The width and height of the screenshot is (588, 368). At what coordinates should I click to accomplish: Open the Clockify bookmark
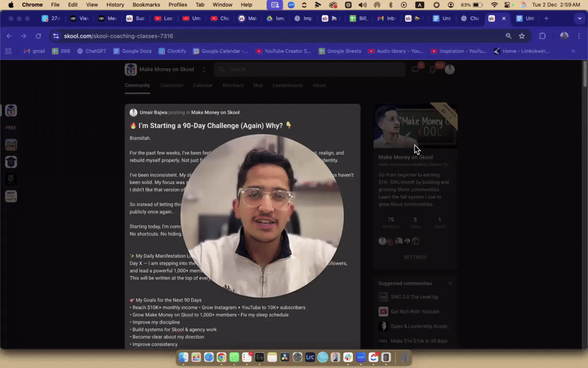pos(172,51)
